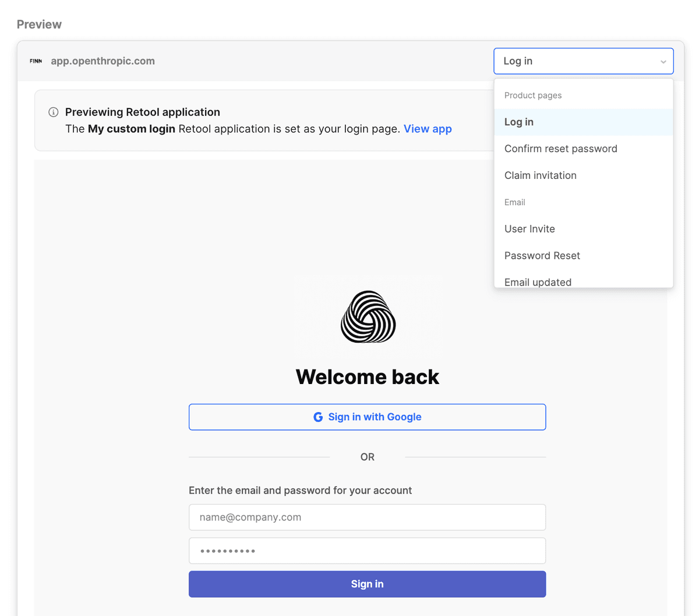Choose the Password Reset email template
Screen dimensions: 699x616
coord(542,255)
